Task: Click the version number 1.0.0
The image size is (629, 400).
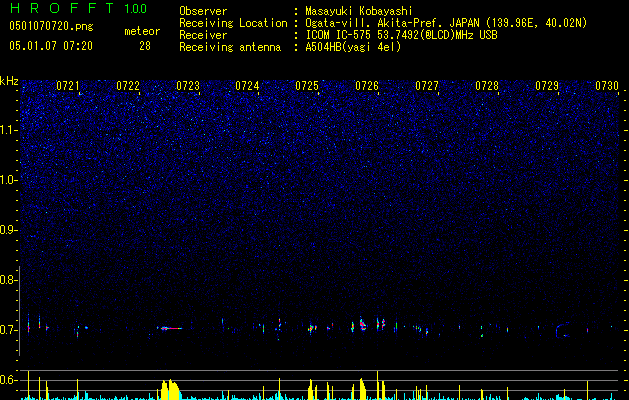Action: pyautogui.click(x=136, y=9)
